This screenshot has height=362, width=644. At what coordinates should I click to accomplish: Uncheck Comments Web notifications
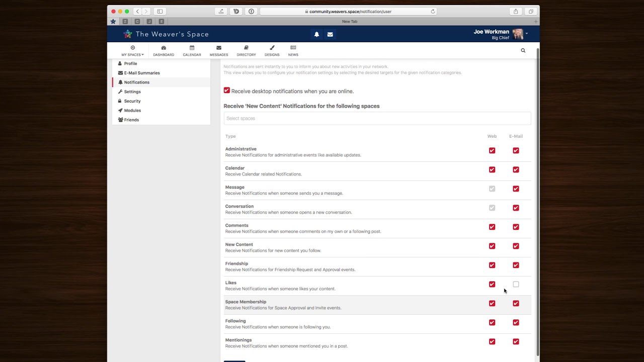(x=492, y=227)
